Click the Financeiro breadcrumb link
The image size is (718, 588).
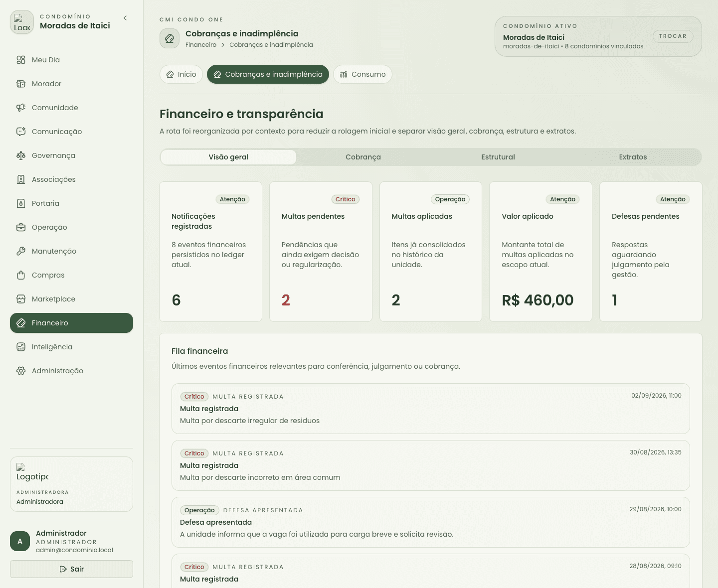click(201, 45)
